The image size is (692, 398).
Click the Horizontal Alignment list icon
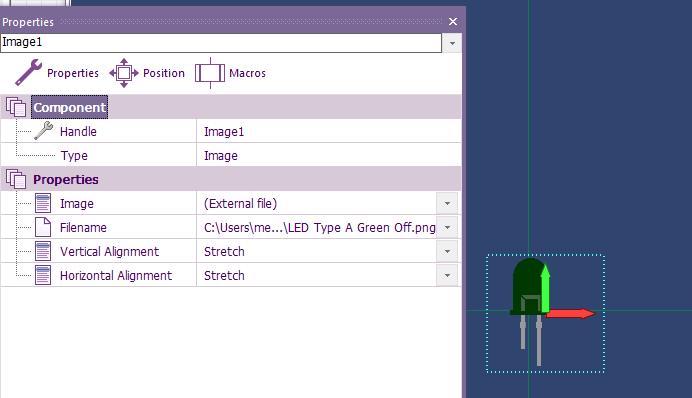43,275
